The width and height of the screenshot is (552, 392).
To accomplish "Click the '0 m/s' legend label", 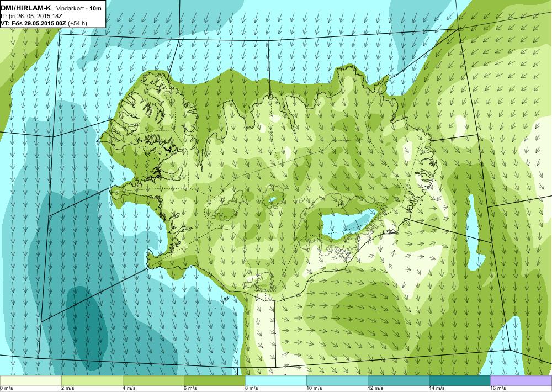I will point(7,389).
